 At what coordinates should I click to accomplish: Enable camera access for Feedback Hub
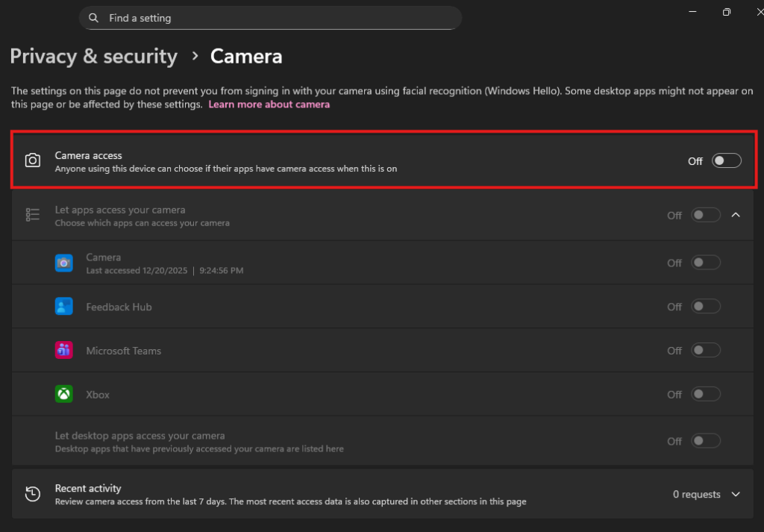[706, 306]
